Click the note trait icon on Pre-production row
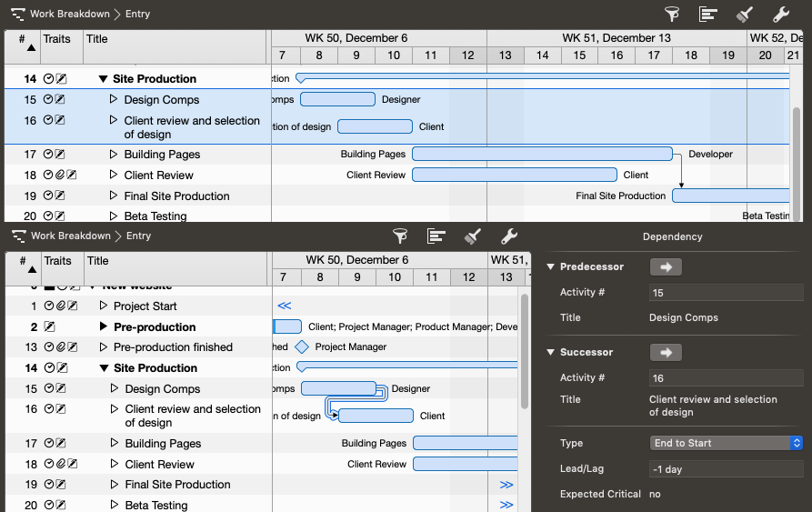Viewport: 812px width, 512px height. [x=49, y=326]
